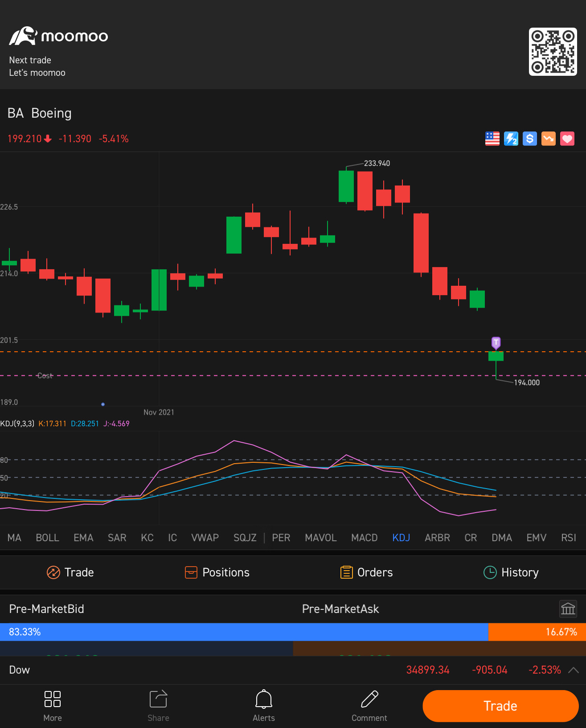Tap the KDJ(9,3,3) parameters label
Image resolution: width=586 pixels, height=728 pixels.
coord(17,424)
